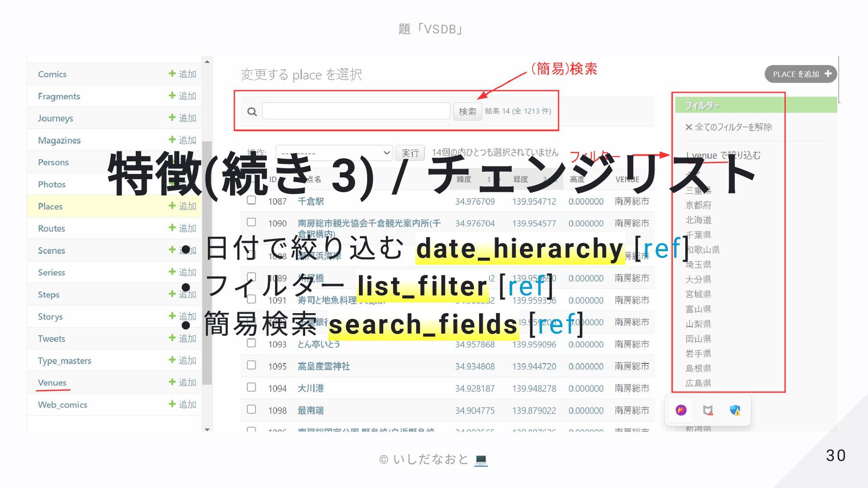Screen dimensions: 868x488
Task: Open the Places model in sidebar
Action: (50, 206)
